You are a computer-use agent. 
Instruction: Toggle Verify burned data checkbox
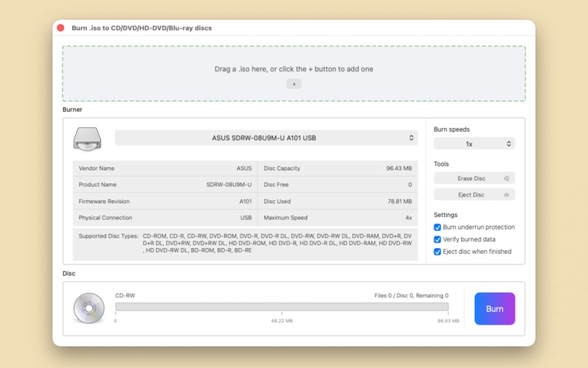437,240
